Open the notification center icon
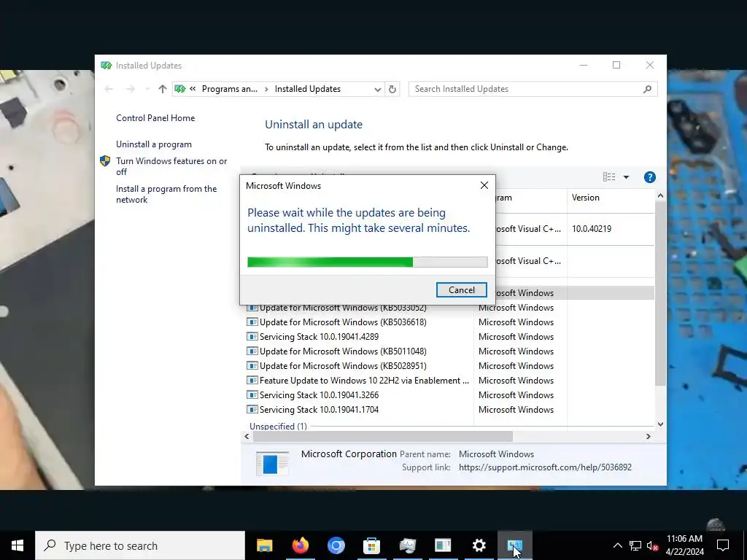The width and height of the screenshot is (747, 560). [x=723, y=545]
